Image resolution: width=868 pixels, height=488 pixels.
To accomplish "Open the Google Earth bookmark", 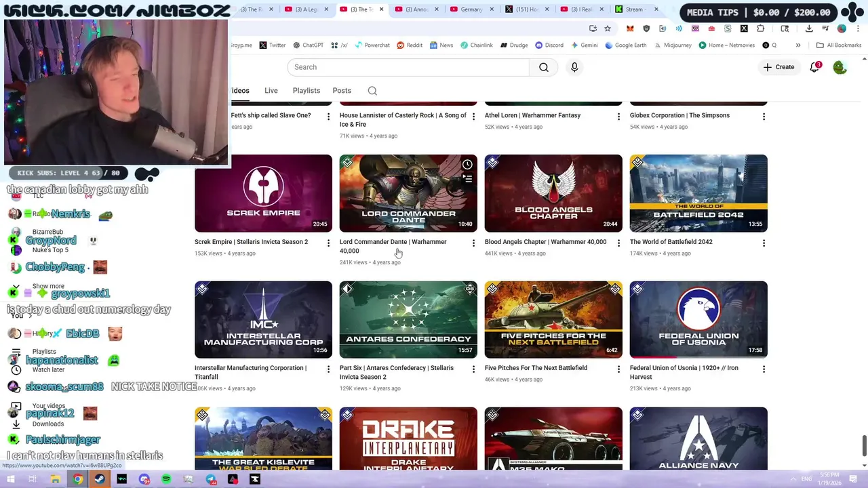I will click(x=626, y=45).
